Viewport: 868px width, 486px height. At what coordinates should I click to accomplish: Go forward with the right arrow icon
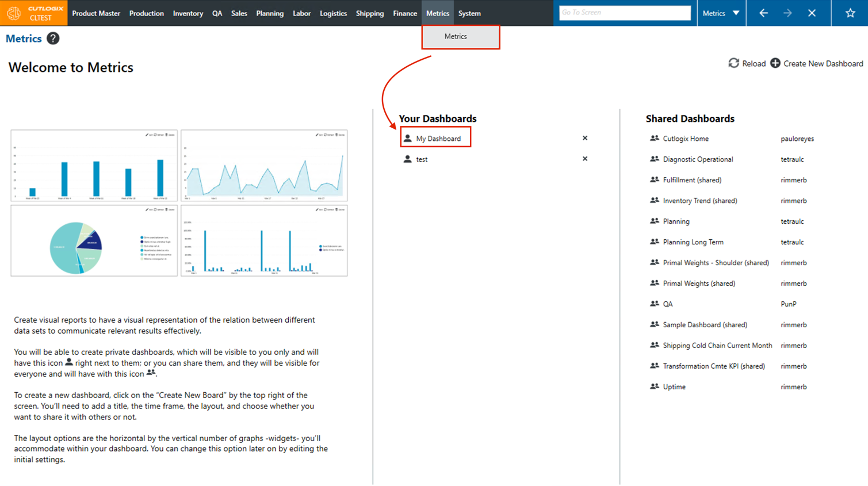787,13
